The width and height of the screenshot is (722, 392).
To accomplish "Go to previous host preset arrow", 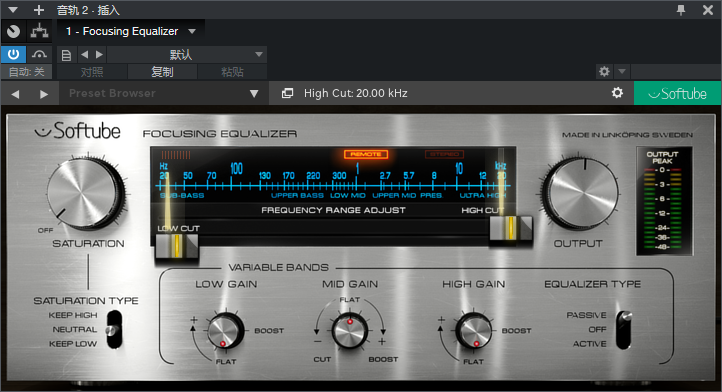I will (85, 55).
